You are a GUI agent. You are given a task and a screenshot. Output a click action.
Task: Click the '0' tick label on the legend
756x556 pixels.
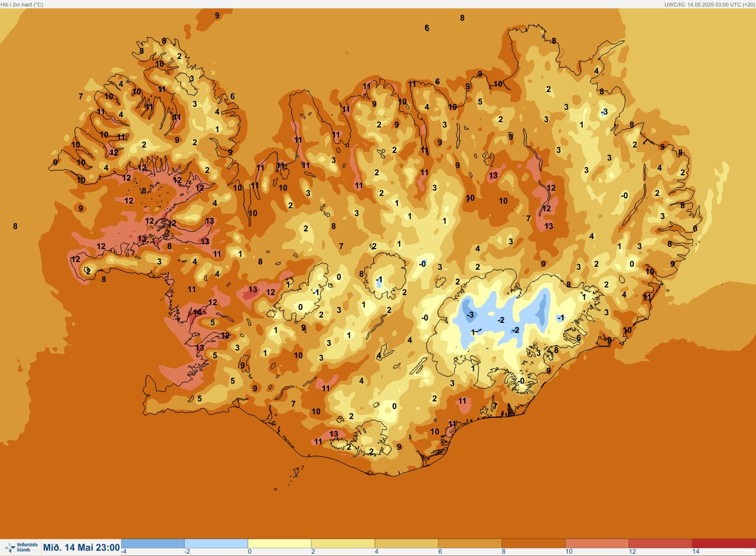249,551
